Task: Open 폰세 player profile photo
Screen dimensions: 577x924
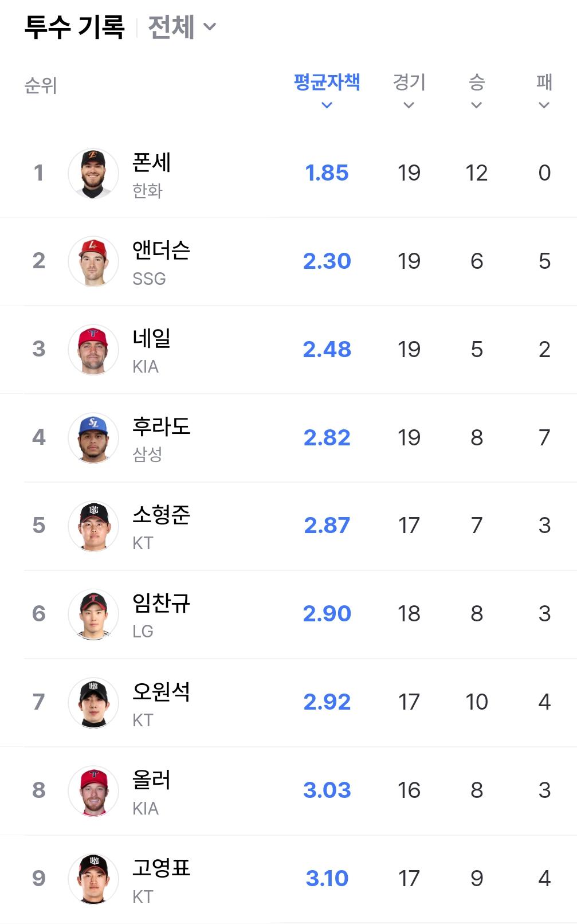Action: point(93,174)
